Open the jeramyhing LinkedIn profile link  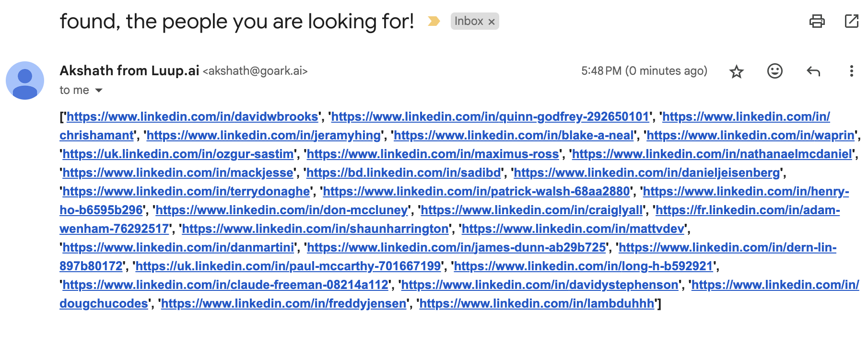pyautogui.click(x=263, y=135)
